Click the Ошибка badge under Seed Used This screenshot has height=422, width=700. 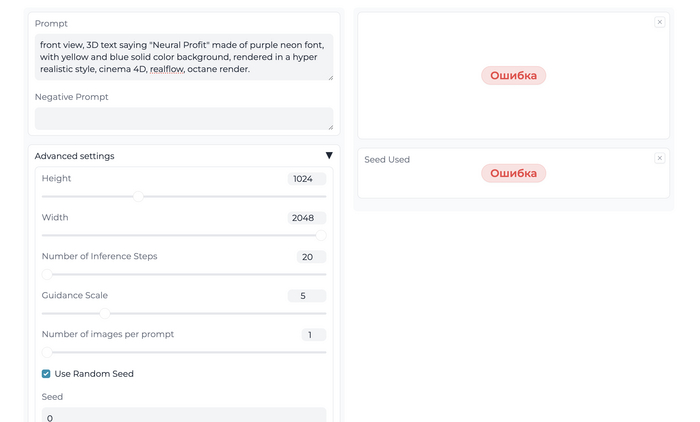click(x=513, y=173)
